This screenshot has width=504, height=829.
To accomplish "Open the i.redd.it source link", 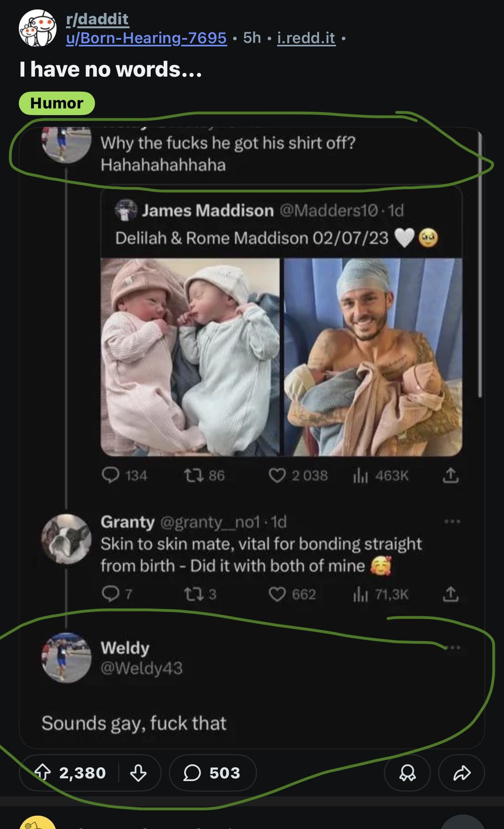I will pyautogui.click(x=306, y=38).
